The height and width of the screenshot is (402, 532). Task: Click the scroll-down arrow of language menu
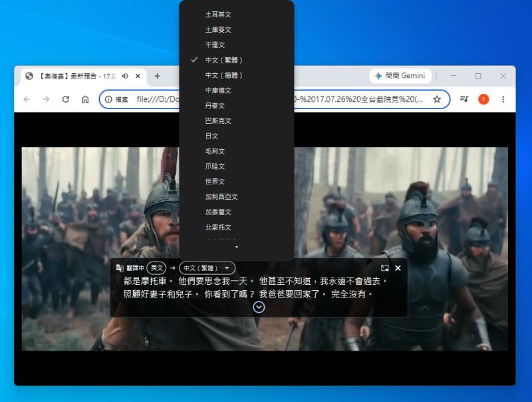click(237, 247)
